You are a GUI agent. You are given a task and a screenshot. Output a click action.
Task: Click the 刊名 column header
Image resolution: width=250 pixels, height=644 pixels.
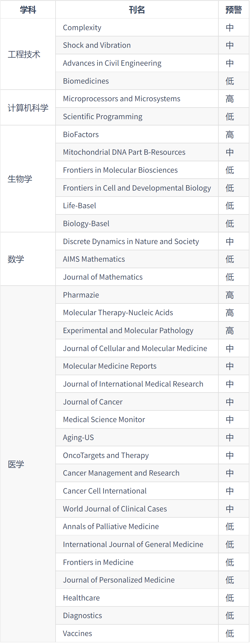pyautogui.click(x=137, y=10)
